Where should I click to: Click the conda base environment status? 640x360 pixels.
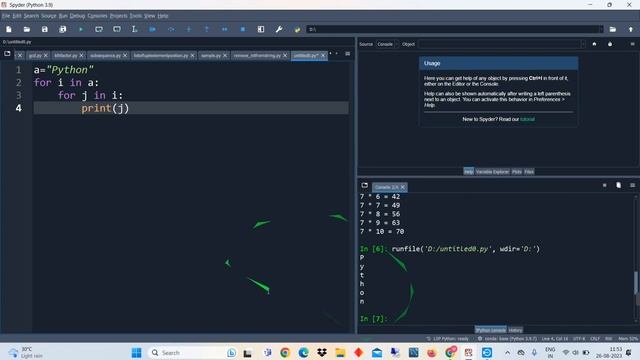507,339
